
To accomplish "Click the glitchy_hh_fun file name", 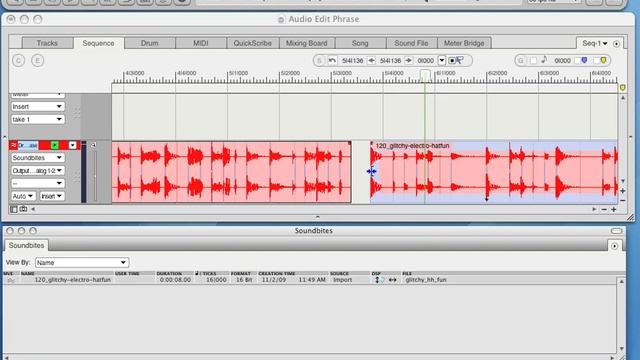I will click(x=426, y=280).
